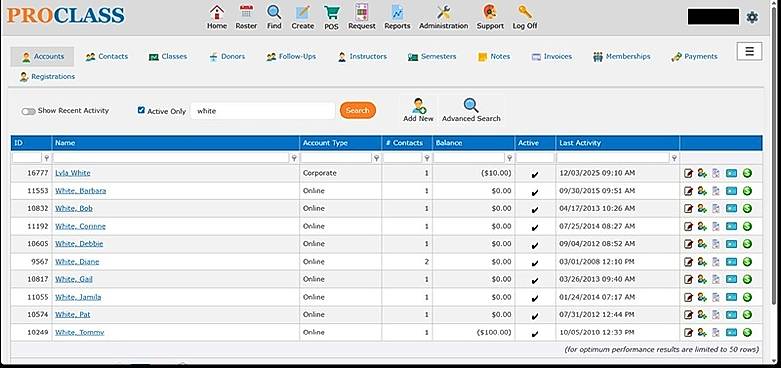Click the Balance column filter text box
Image resolution: width=781 pixels, height=368 pixels.
point(470,158)
